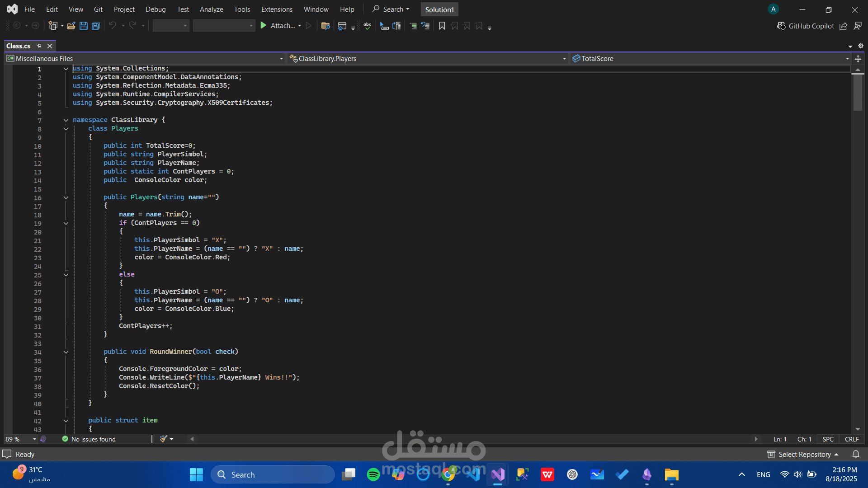Collapse the namespace ClassLibrary block
Screen dimensions: 868x488
tap(66, 120)
